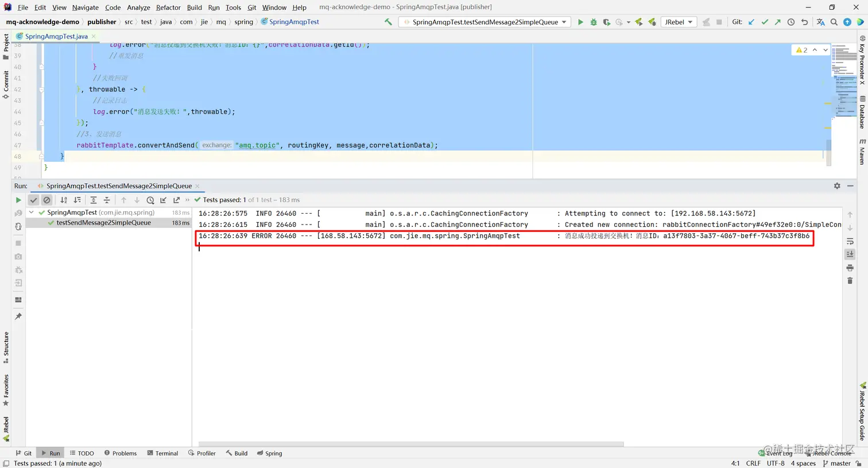868x468 pixels.
Task: Sort test results by duration
Action: point(77,200)
